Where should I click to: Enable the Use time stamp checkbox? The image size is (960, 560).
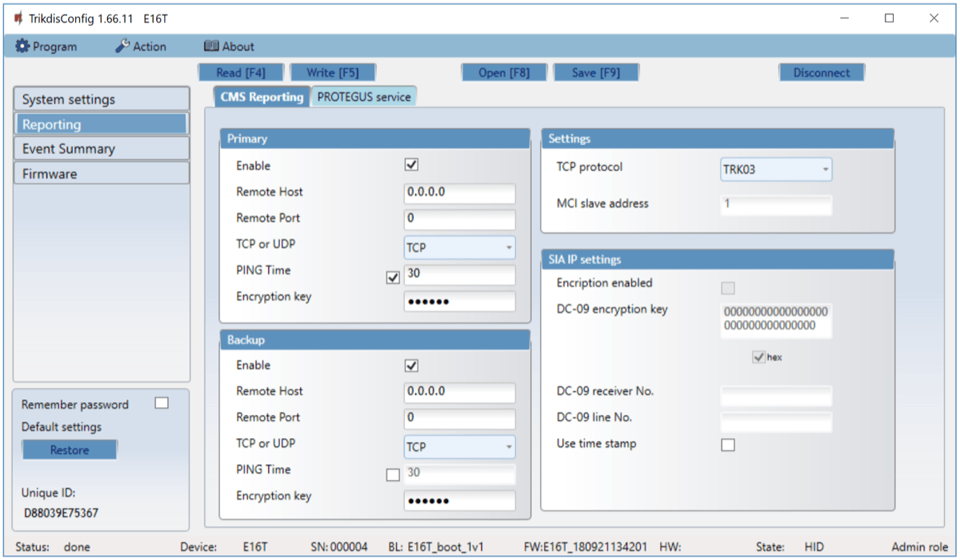coord(728,445)
